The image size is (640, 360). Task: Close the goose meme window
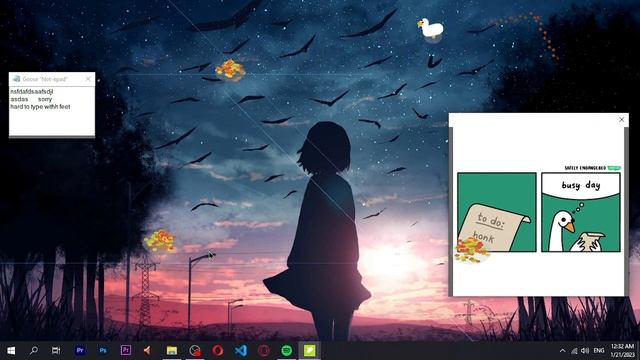(621, 120)
